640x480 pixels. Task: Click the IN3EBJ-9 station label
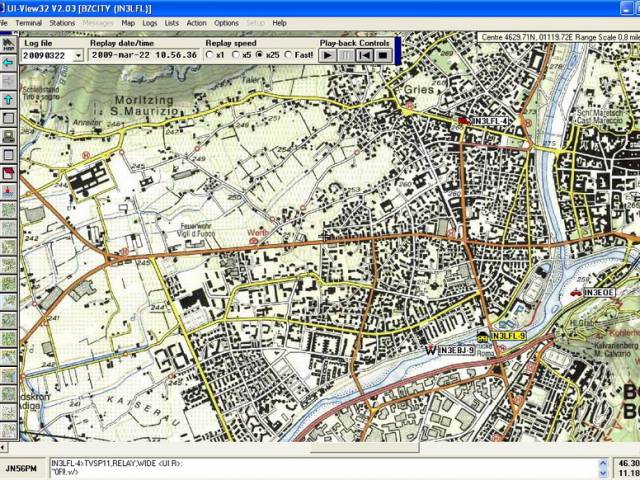pos(456,350)
